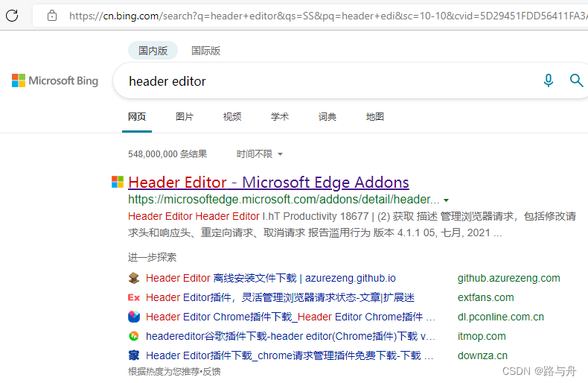This screenshot has width=588, height=383.
Task: Click the browser reload icon
Action: [x=12, y=16]
